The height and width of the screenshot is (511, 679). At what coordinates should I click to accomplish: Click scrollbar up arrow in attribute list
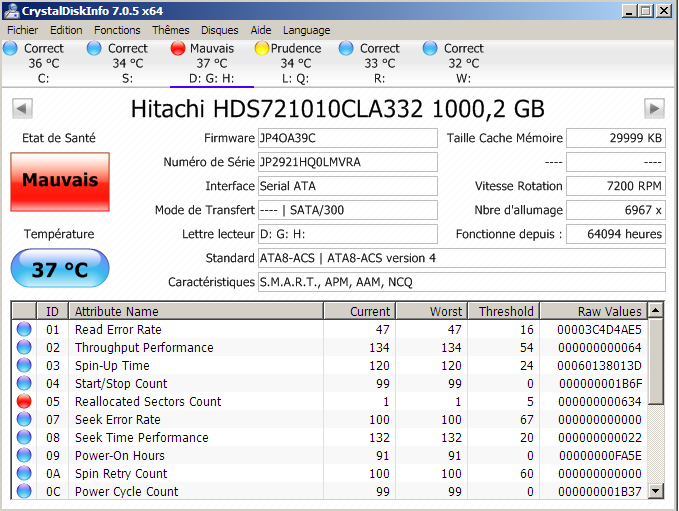pyautogui.click(x=656, y=310)
